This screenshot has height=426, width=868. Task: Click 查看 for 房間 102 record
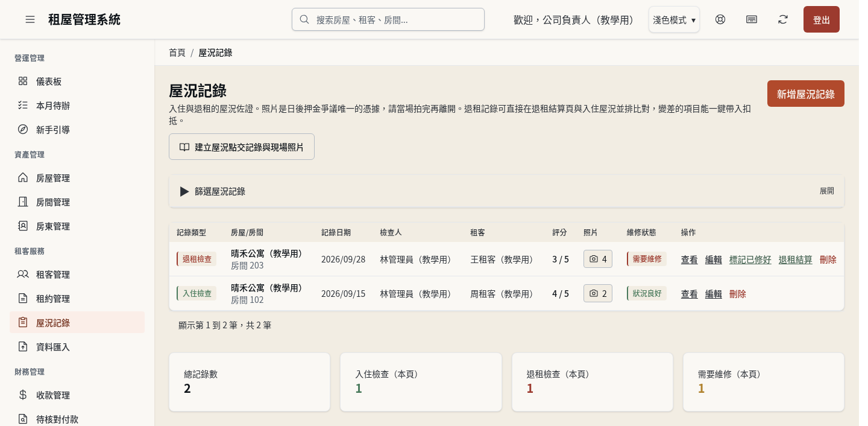[690, 294]
